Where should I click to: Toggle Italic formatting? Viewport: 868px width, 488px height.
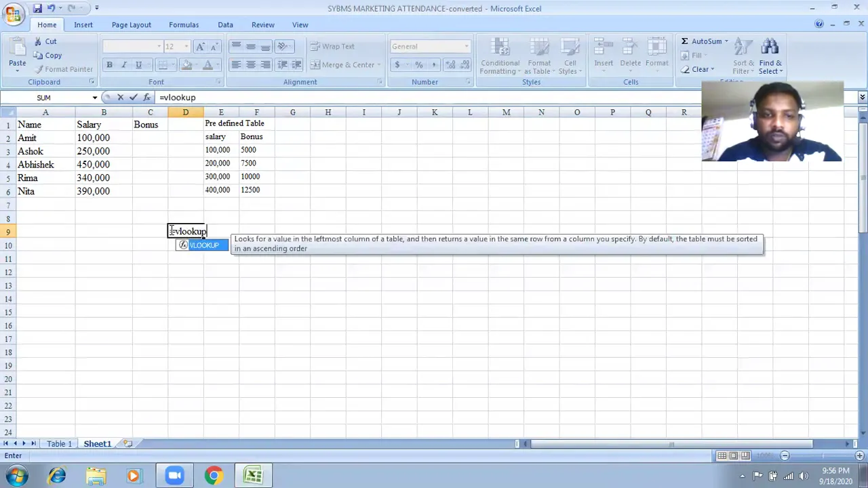pos(123,64)
